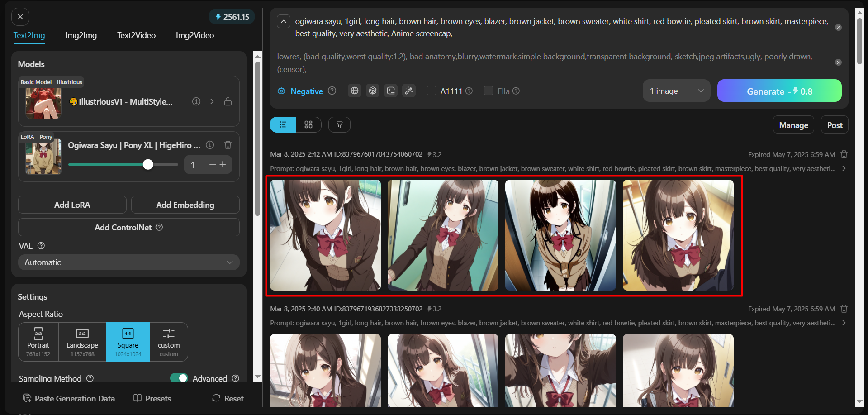
Task: Open info for Ogiwara Sayu LoRA
Action: [x=210, y=145]
